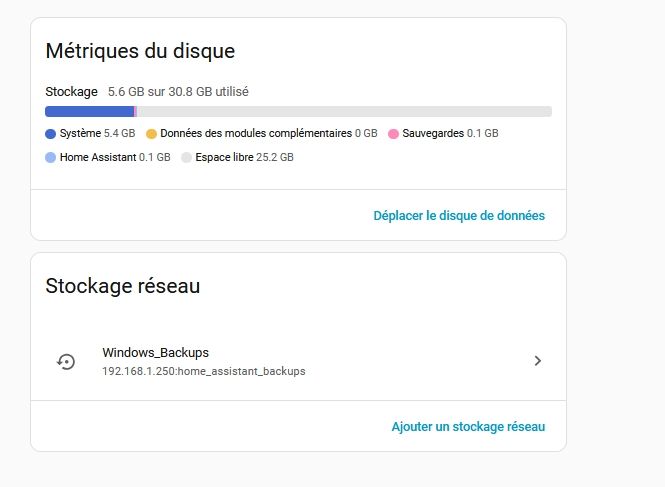Expand Windows_Backups with the right chevron
Screen dimensions: 665x487
coord(537,361)
